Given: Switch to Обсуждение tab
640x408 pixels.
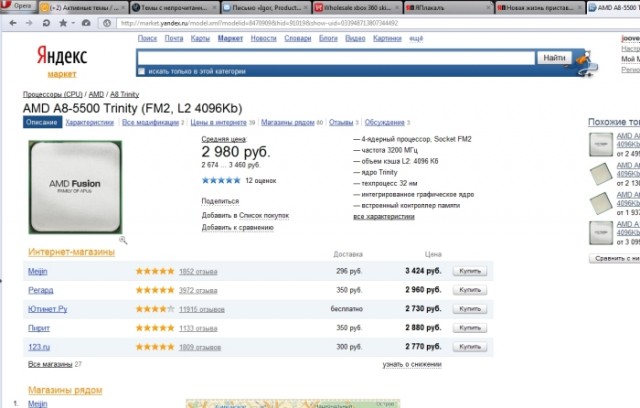Looking at the screenshot, I should click(x=384, y=122).
